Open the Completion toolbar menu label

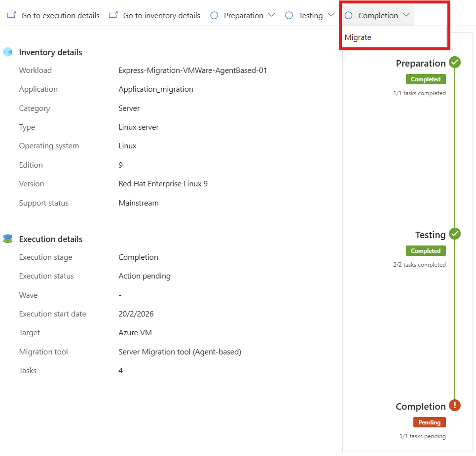[x=378, y=15]
